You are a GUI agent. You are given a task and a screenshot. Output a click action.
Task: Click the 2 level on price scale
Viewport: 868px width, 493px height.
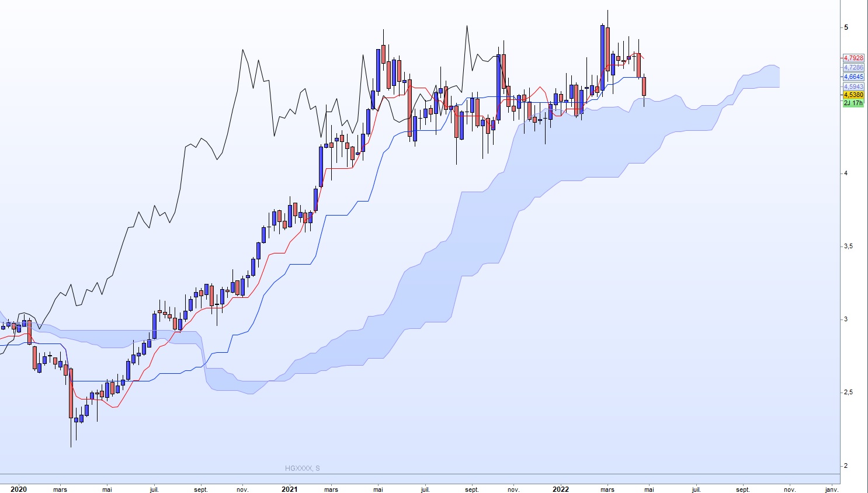pyautogui.click(x=846, y=466)
